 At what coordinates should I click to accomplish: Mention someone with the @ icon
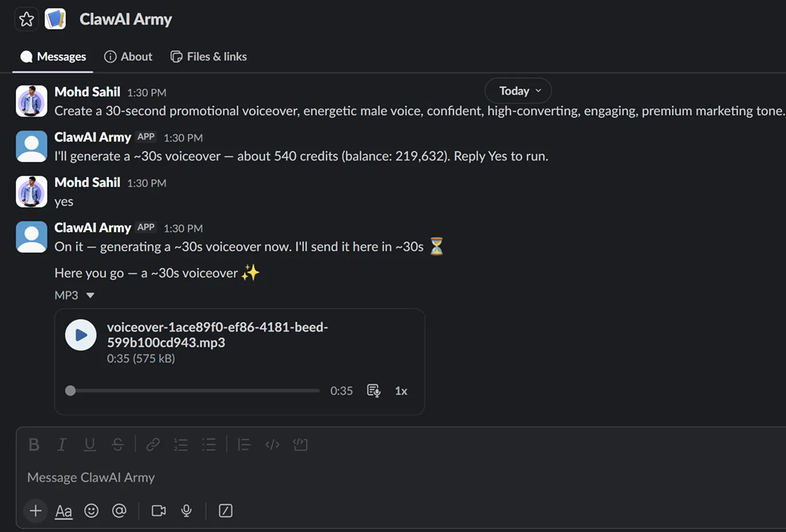(119, 511)
